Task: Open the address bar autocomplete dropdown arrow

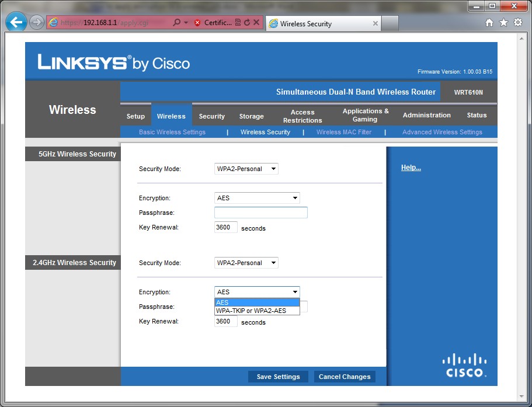Action: pos(186,23)
